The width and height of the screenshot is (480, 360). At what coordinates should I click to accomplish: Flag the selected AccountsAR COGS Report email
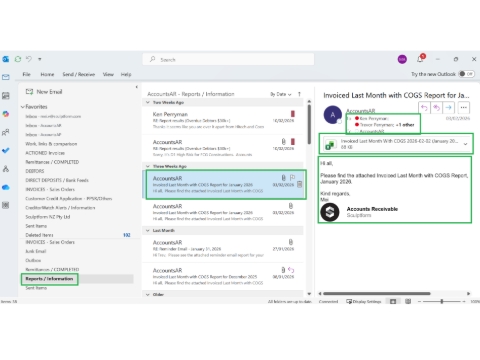coord(292,178)
